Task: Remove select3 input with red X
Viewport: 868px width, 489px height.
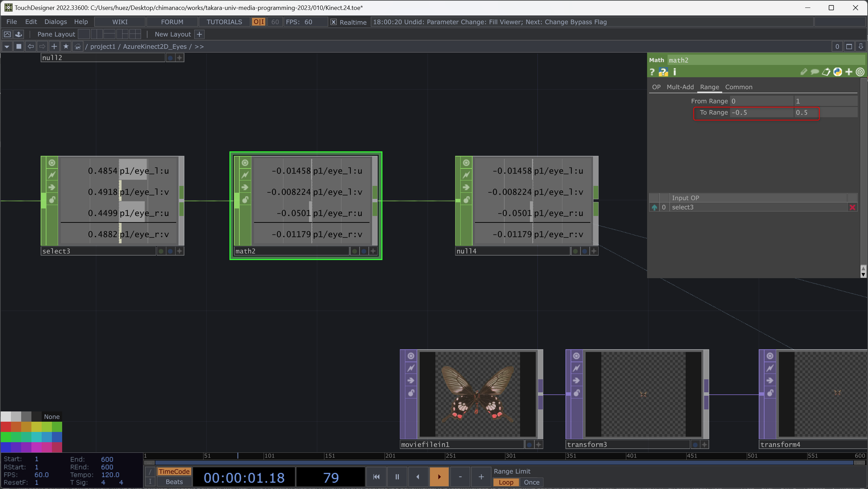Action: pos(852,207)
